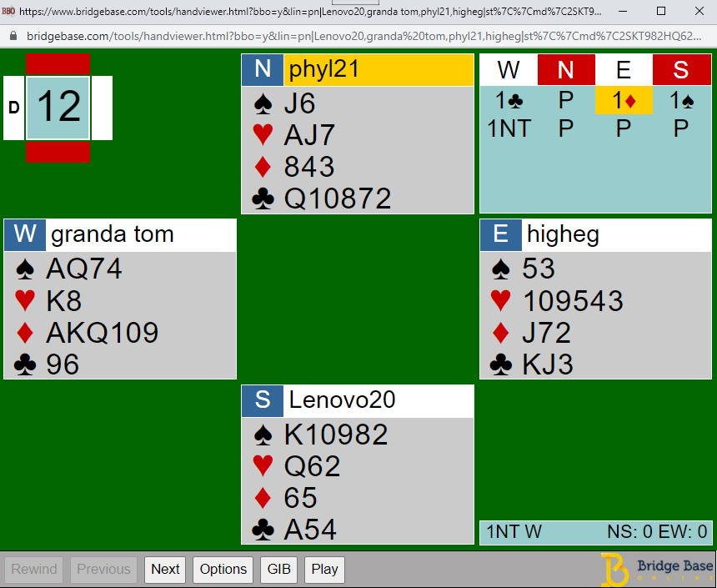The width and height of the screenshot is (717, 588).
Task: Click West's spade holding AQ74
Action: 84,269
